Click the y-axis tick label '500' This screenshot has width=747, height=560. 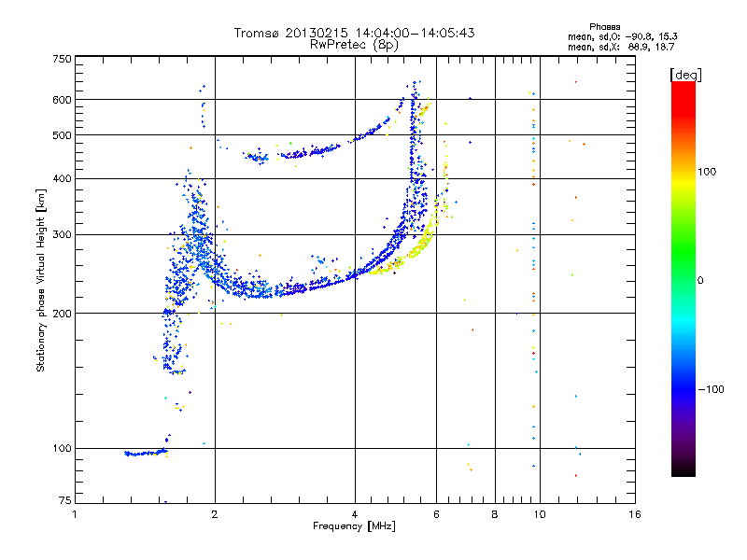[62, 135]
